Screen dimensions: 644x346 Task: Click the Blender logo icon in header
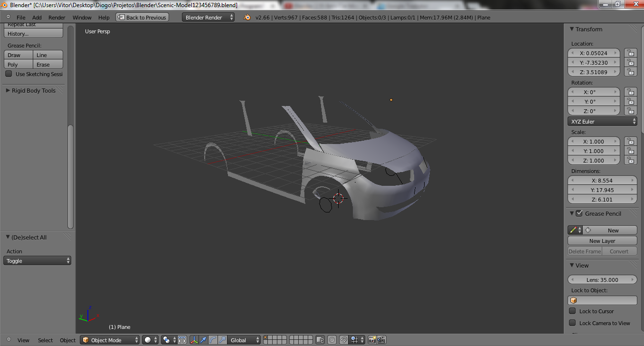[x=247, y=17]
